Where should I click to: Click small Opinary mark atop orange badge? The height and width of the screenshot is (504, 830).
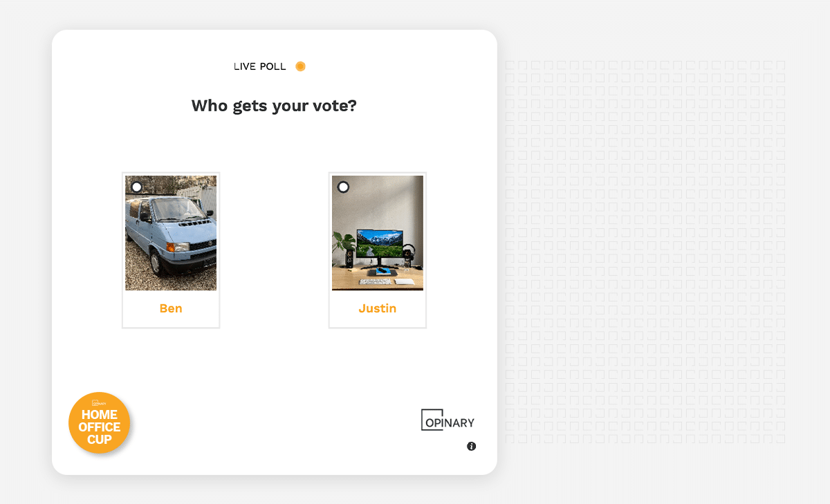point(100,402)
